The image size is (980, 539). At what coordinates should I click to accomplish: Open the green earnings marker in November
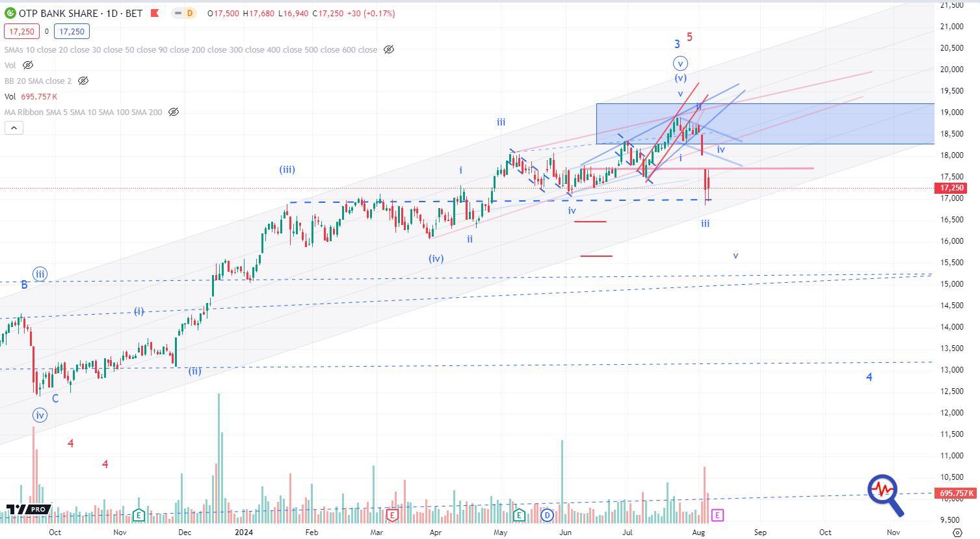pyautogui.click(x=139, y=515)
